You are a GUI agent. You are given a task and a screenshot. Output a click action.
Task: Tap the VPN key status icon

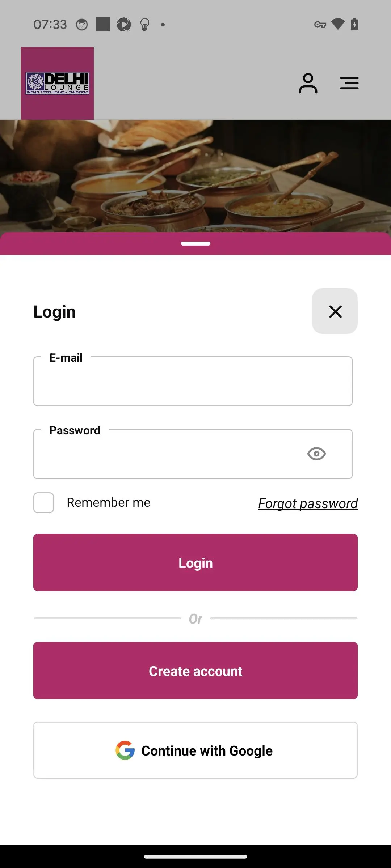tap(320, 25)
